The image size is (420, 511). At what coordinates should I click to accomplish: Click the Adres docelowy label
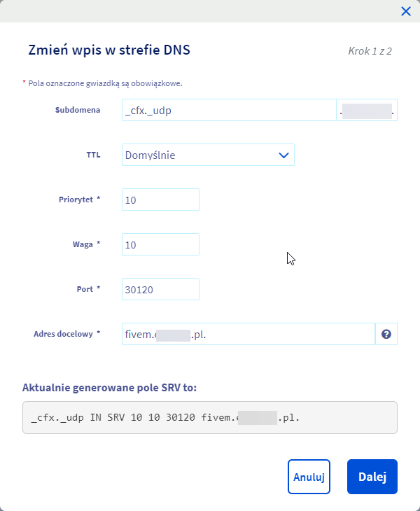pyautogui.click(x=66, y=334)
